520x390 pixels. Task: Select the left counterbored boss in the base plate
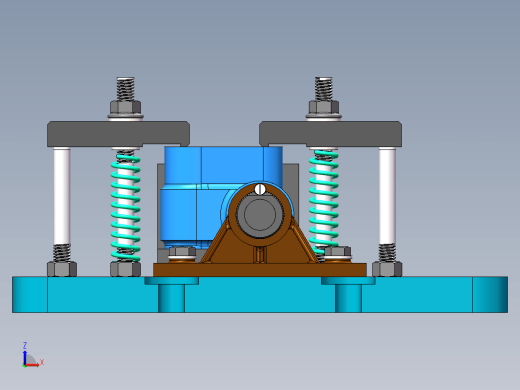(171, 295)
